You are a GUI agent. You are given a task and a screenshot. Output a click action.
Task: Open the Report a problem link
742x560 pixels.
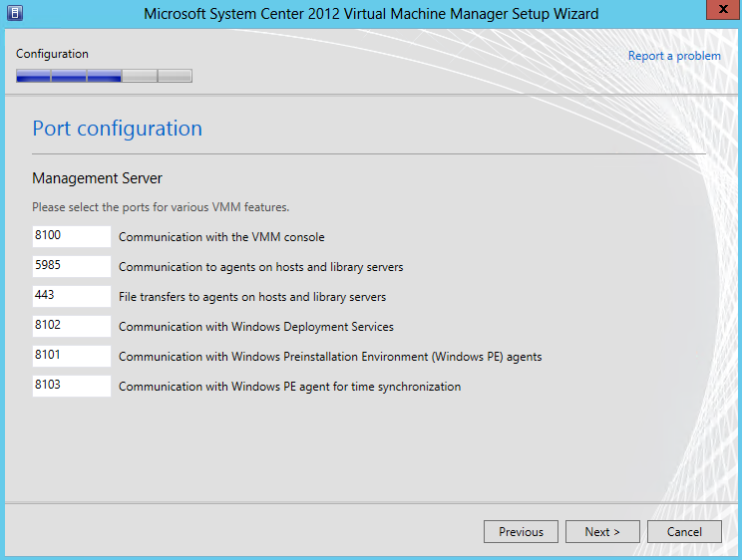674,56
